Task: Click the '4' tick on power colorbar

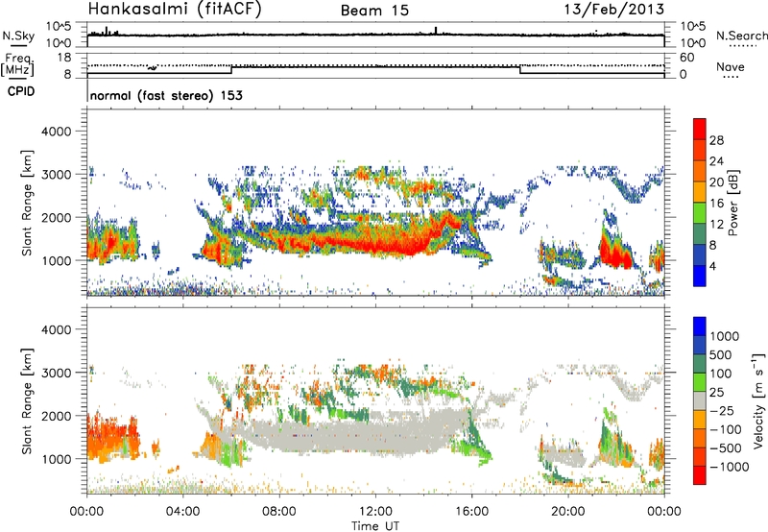Action: (x=712, y=266)
